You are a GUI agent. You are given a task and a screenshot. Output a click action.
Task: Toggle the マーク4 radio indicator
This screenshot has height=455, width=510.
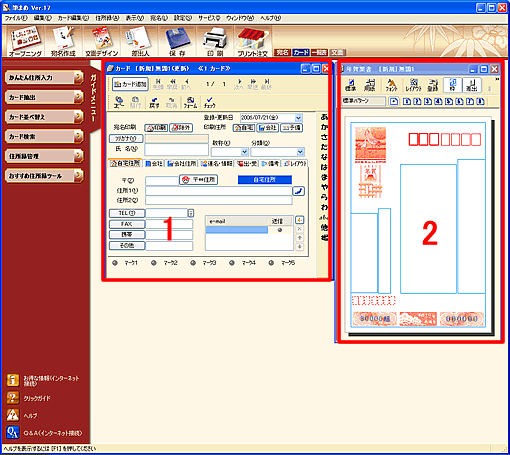coord(232,263)
